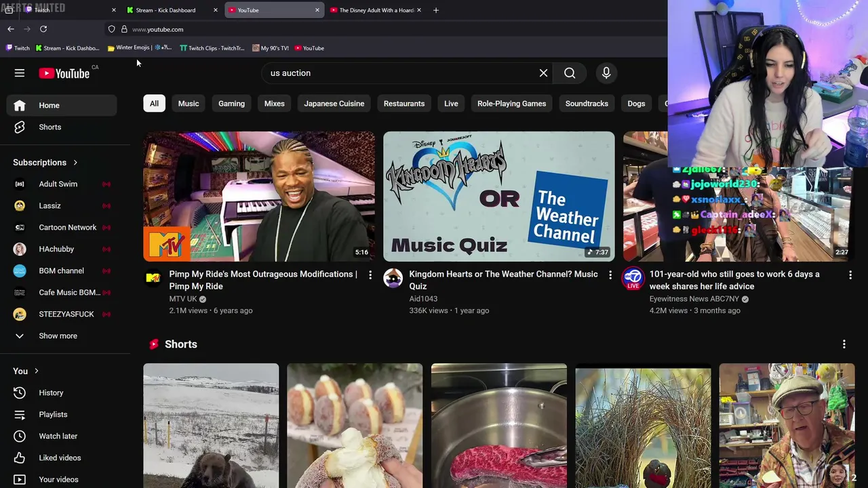868x488 pixels.
Task: Open Cartoon Network subscription channel
Action: pyautogui.click(x=62, y=227)
